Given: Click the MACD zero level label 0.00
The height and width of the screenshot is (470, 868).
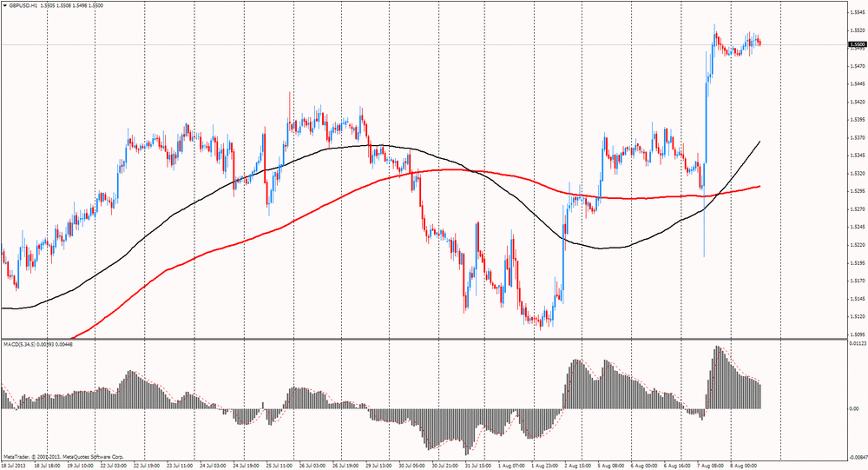Looking at the screenshot, I should (x=854, y=409).
